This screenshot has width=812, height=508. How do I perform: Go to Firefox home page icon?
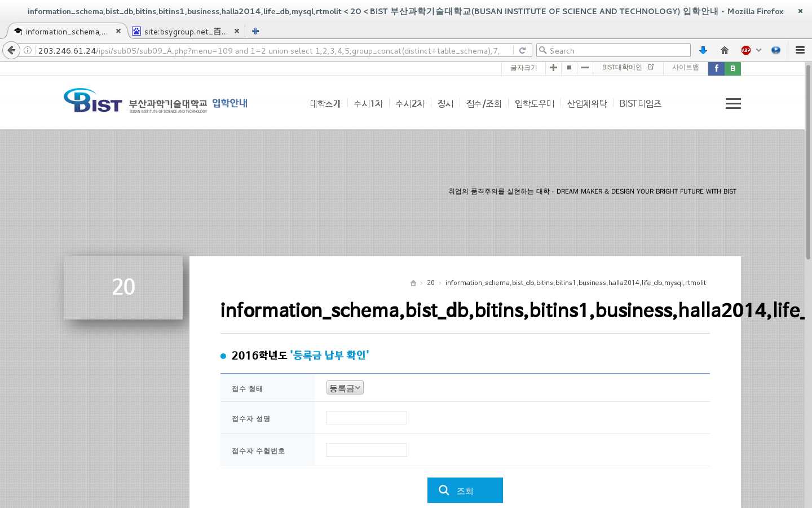(725, 50)
